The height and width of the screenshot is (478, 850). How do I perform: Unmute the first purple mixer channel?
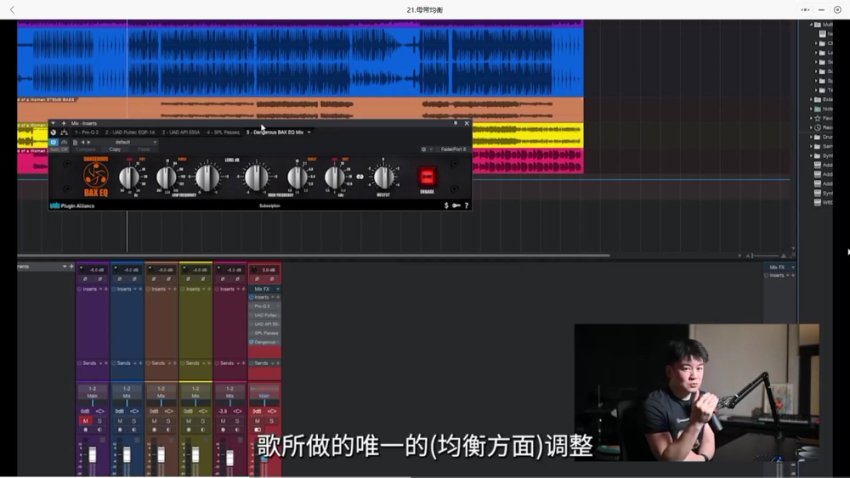[86, 421]
